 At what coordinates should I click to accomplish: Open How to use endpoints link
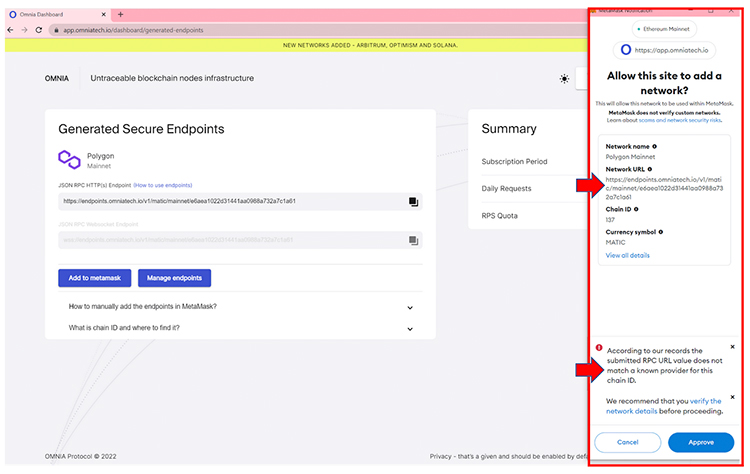[x=163, y=185]
